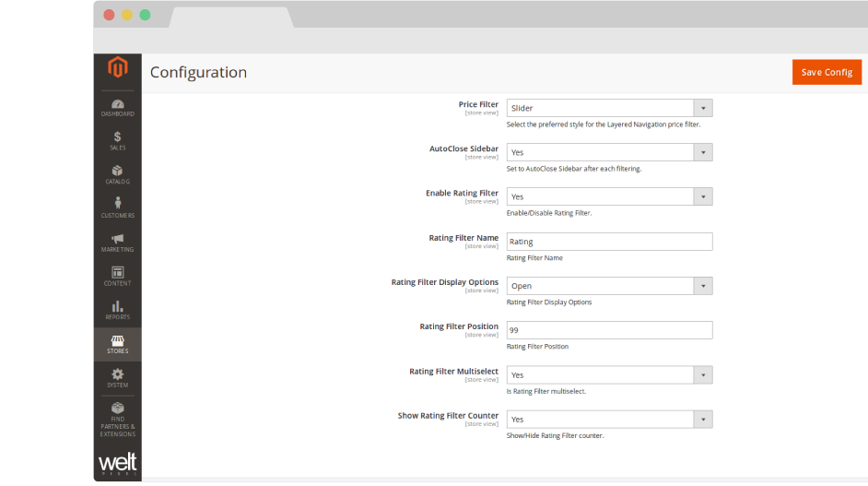868x486 pixels.
Task: Open the Dashboard sidebar icon
Action: point(117,107)
